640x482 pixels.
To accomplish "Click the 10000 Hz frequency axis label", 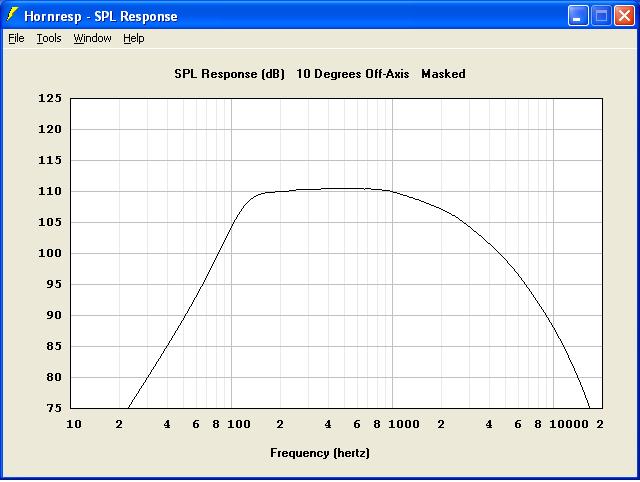I will pyautogui.click(x=569, y=424).
